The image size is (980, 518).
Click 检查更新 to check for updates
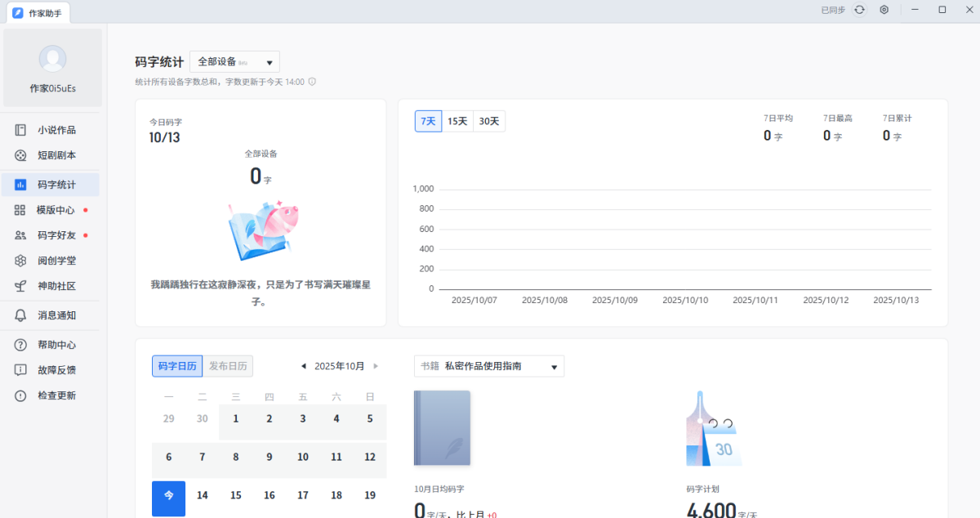pyautogui.click(x=56, y=395)
